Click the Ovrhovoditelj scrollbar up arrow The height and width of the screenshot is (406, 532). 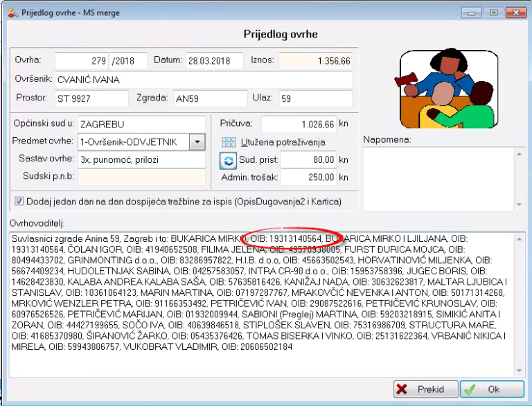517,238
